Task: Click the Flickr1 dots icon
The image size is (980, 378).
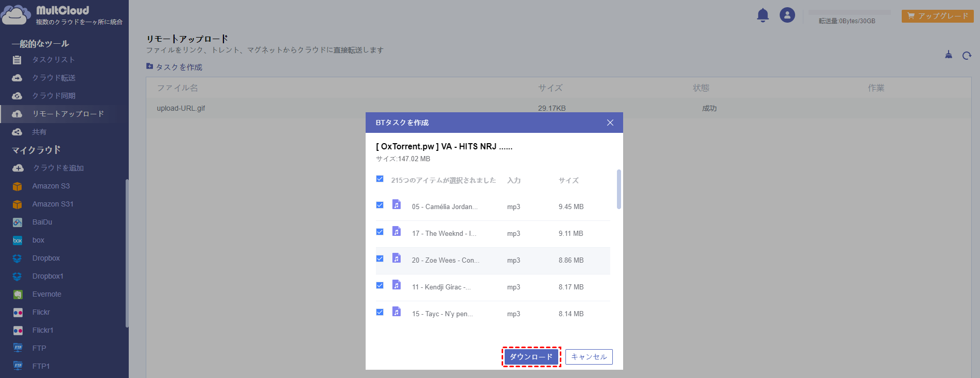Action: coord(18,331)
